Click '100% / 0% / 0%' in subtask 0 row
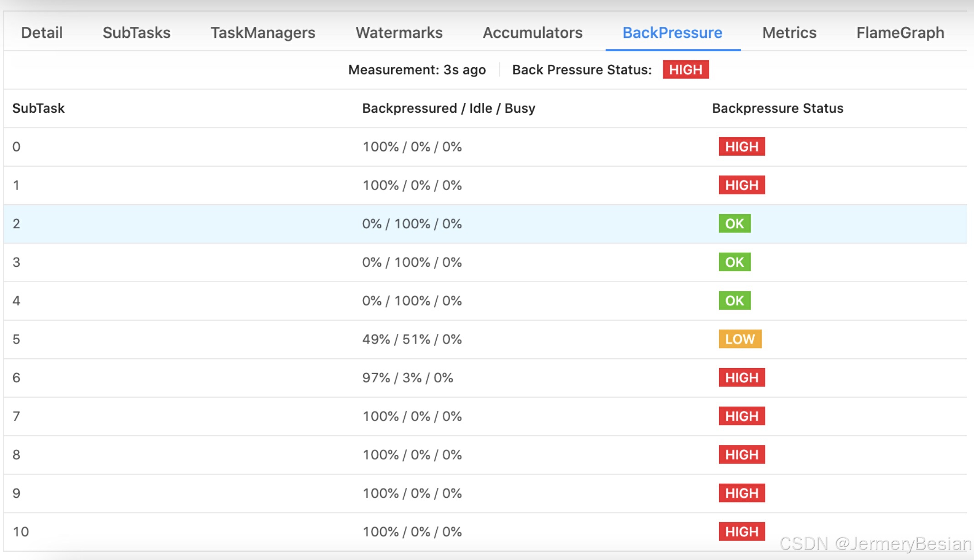 412,147
